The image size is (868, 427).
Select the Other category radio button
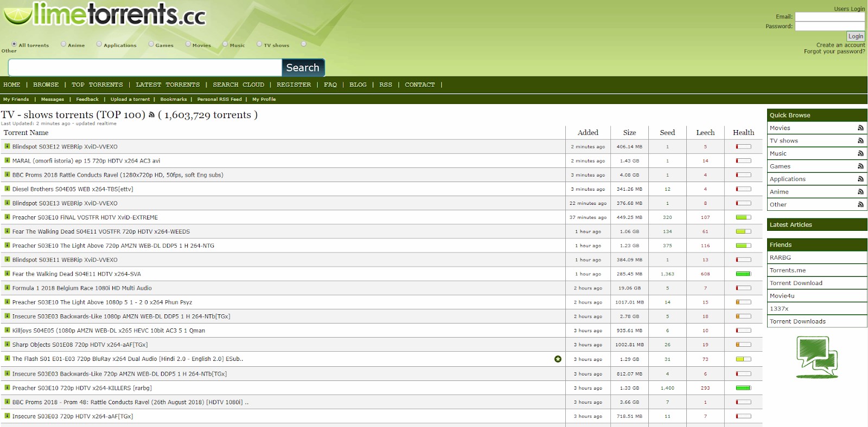304,44
